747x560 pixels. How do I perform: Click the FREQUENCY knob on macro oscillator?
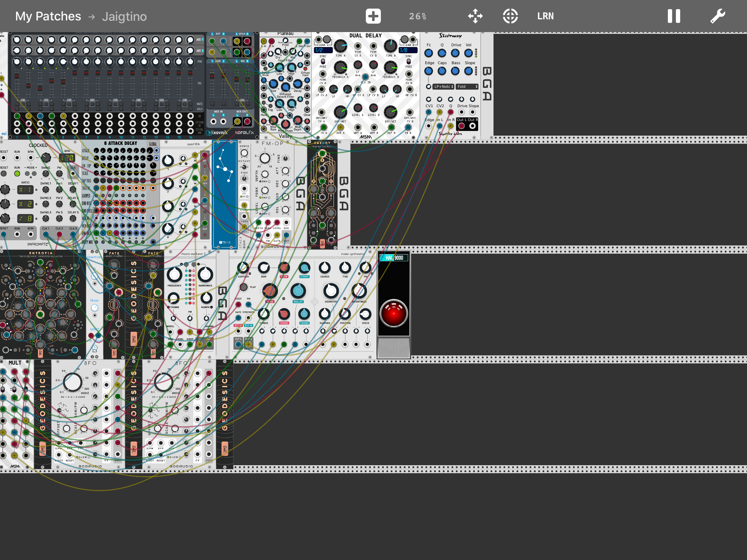pyautogui.click(x=174, y=275)
